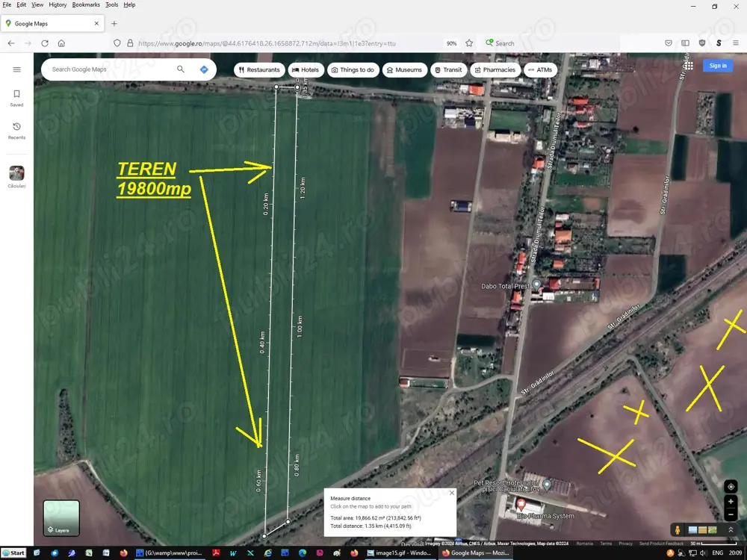Click the Directions icon in search box

click(x=204, y=69)
